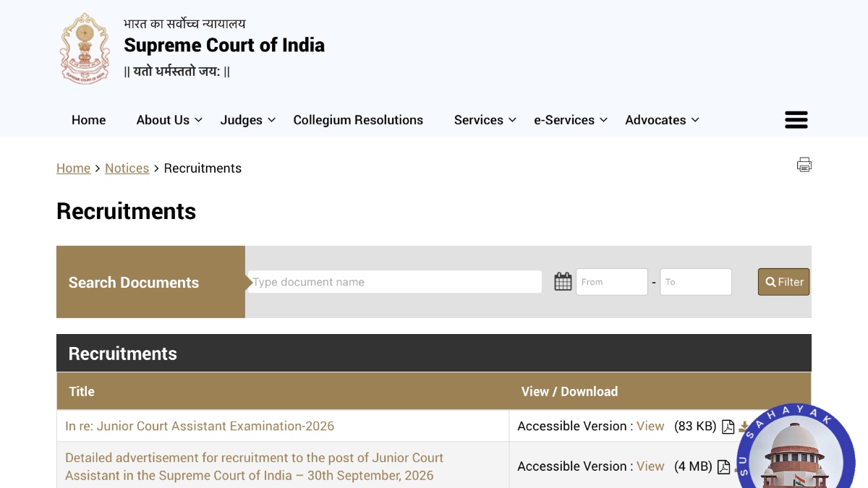Expand the Advocates dropdown menu

click(662, 120)
